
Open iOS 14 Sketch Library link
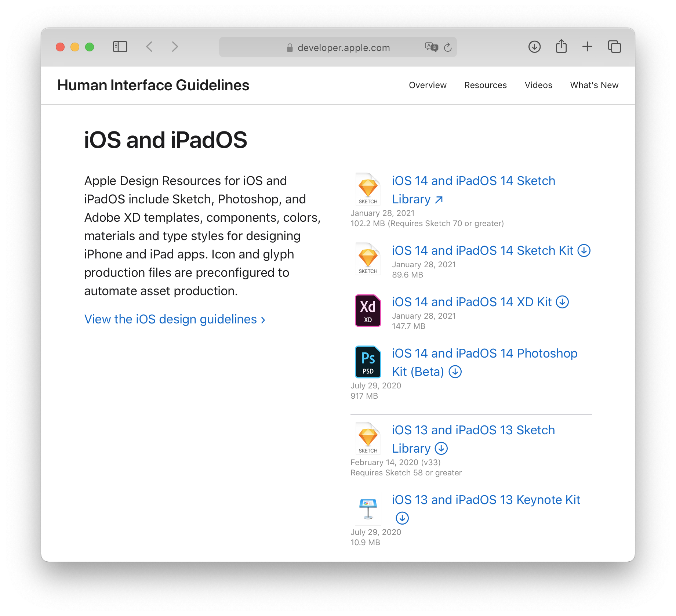473,190
